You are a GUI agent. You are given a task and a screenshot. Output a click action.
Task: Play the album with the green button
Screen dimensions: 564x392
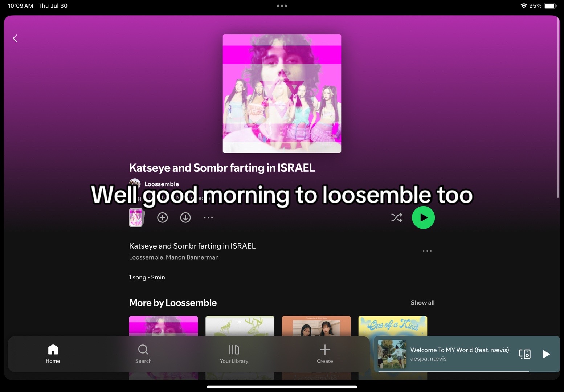point(423,217)
